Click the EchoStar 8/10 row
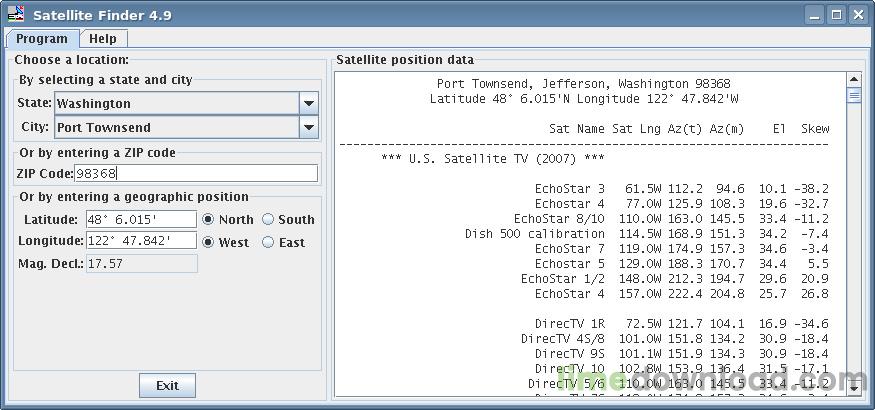 coord(671,219)
